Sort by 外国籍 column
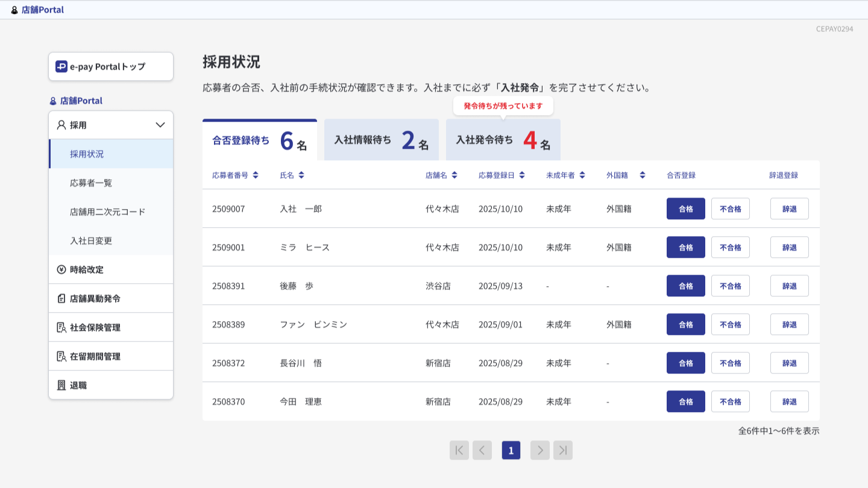868x488 pixels. pos(643,175)
